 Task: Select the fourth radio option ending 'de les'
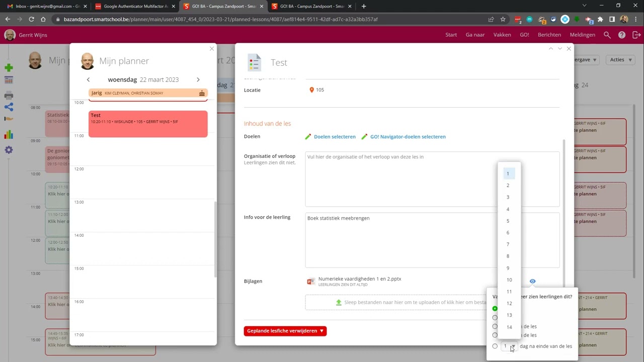495,335
